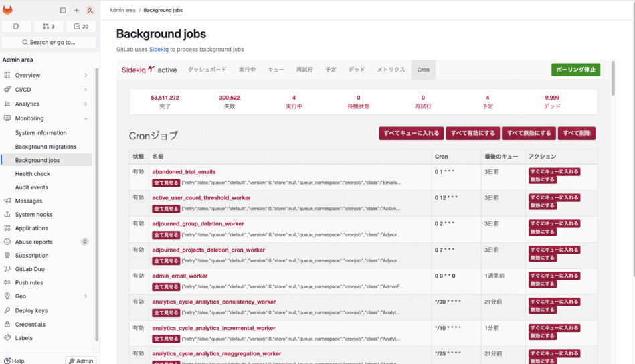
Task: Open the Admin area breadcrumb link
Action: tap(122, 10)
